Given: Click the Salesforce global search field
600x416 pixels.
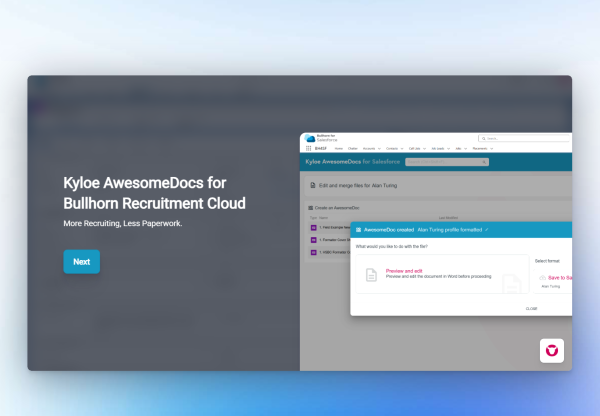Looking at the screenshot, I should [525, 138].
